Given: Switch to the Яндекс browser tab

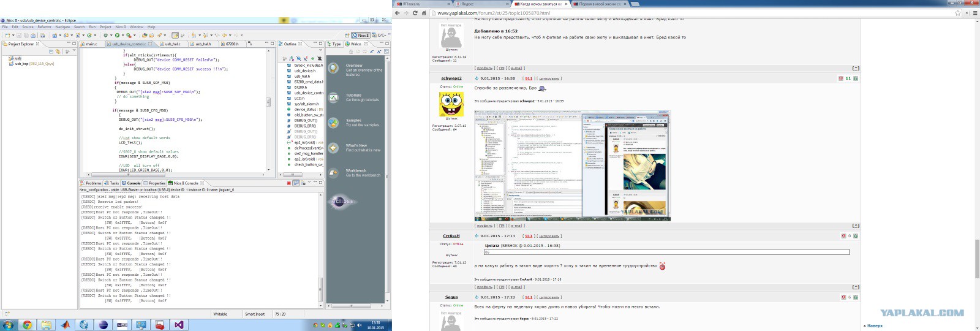Looking at the screenshot, I should 483,4.
